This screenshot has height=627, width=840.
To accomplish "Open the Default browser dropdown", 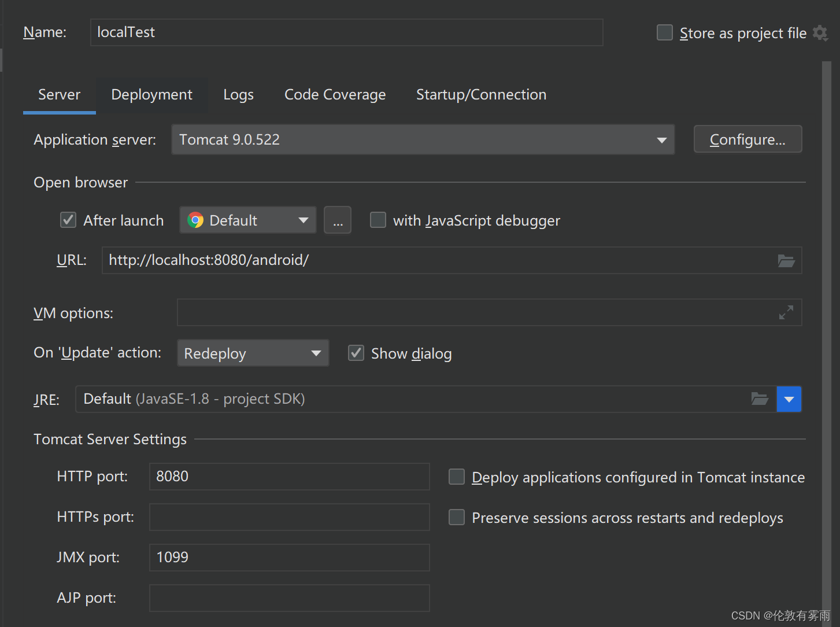I will point(248,220).
